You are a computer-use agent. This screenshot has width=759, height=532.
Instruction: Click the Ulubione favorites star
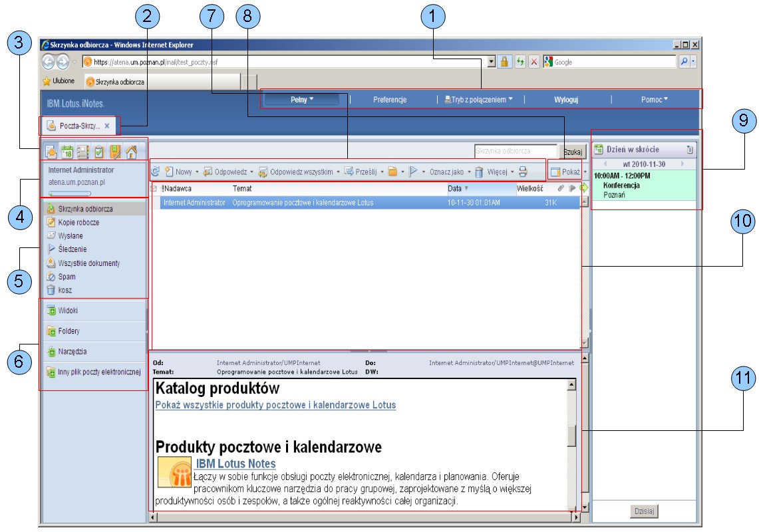pyautogui.click(x=47, y=81)
